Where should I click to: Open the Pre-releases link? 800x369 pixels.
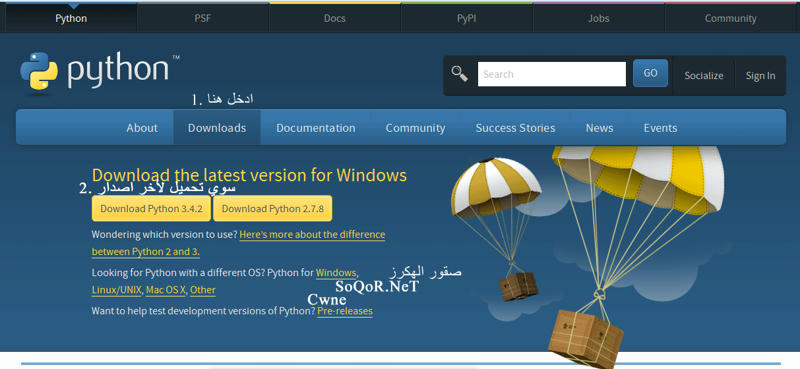pos(345,311)
